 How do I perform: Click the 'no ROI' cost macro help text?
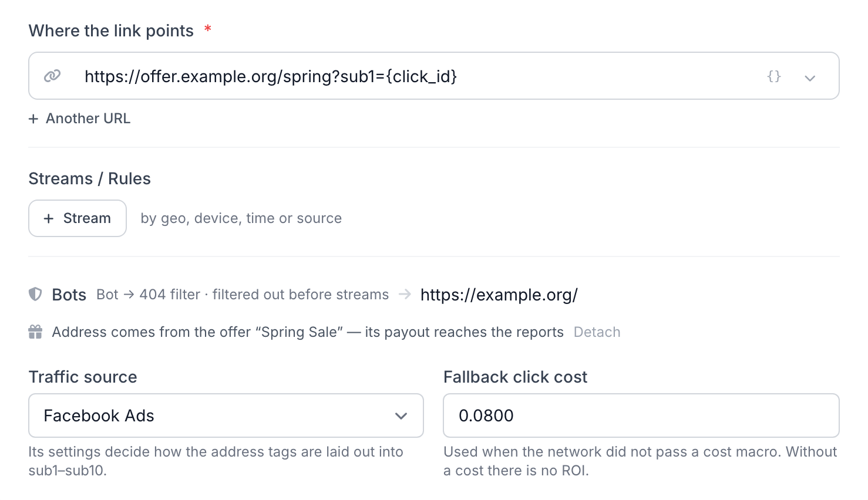pos(640,461)
